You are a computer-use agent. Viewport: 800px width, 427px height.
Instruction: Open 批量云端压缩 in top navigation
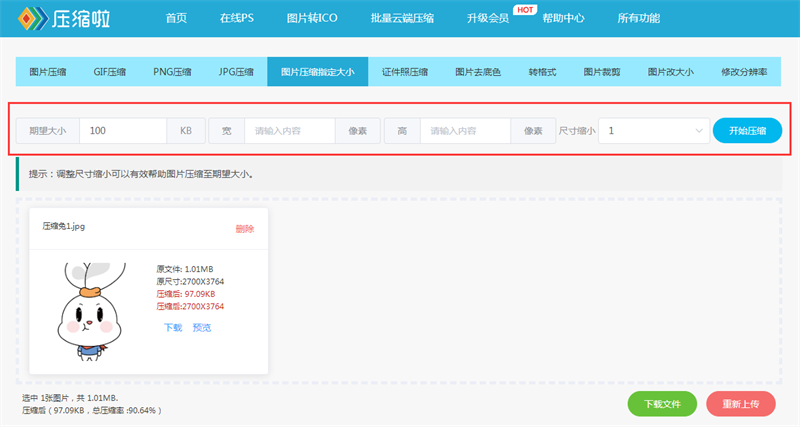point(402,18)
